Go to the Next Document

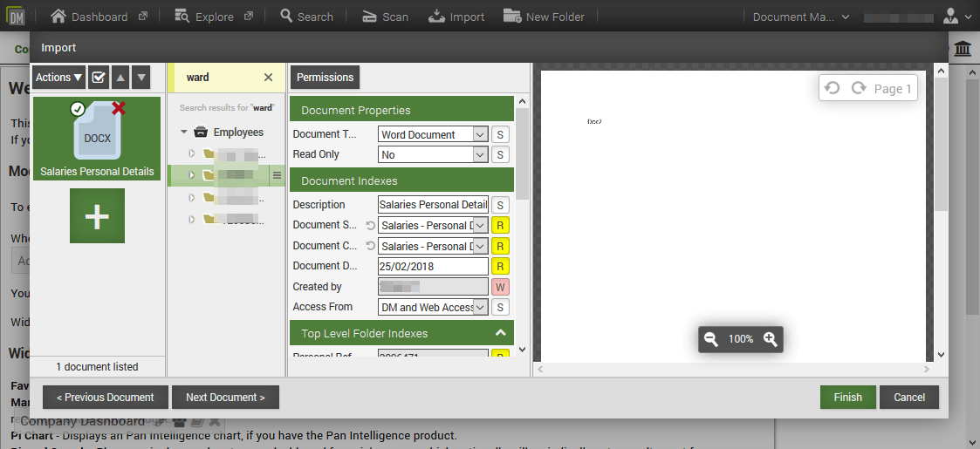pos(225,398)
